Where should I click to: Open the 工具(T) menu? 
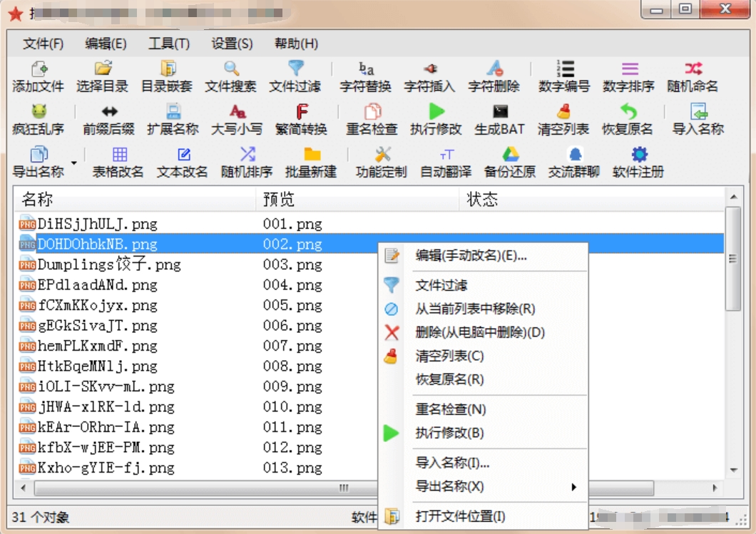pos(169,44)
